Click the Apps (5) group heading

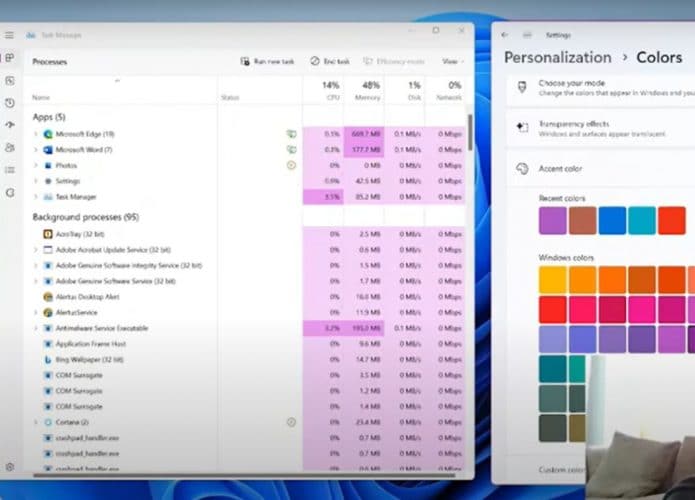(49, 117)
